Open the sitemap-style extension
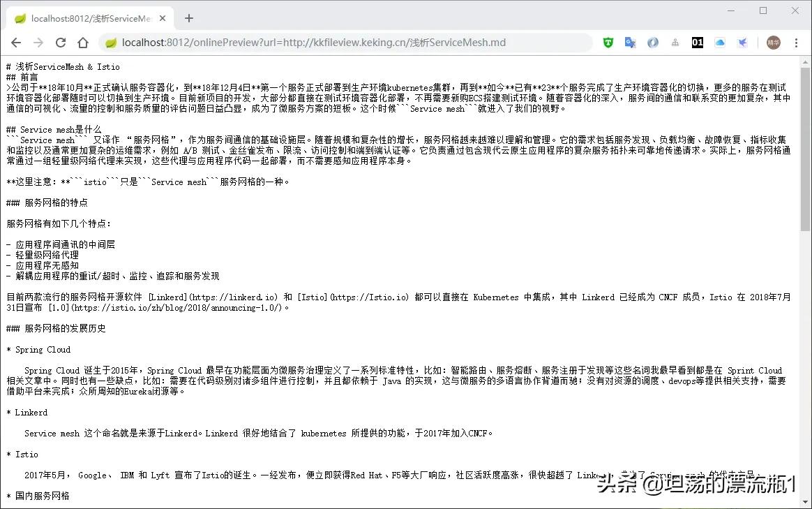The image size is (812, 509). [x=675, y=42]
